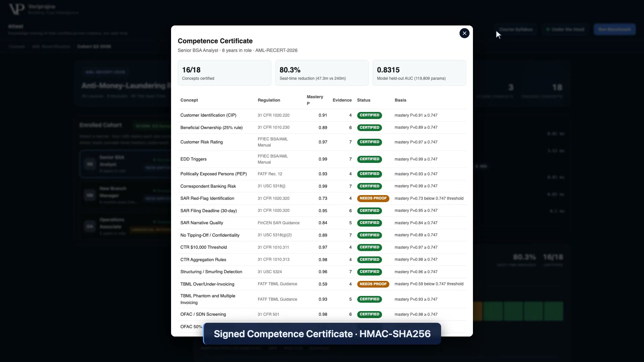Click the Competence Certificate heading
The image size is (644, 362).
coord(215,41)
